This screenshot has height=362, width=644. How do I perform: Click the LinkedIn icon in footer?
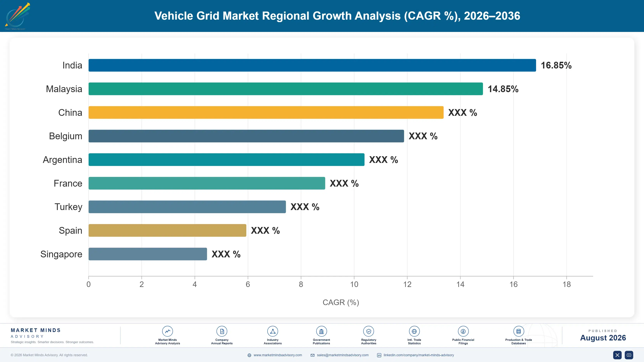pyautogui.click(x=379, y=355)
